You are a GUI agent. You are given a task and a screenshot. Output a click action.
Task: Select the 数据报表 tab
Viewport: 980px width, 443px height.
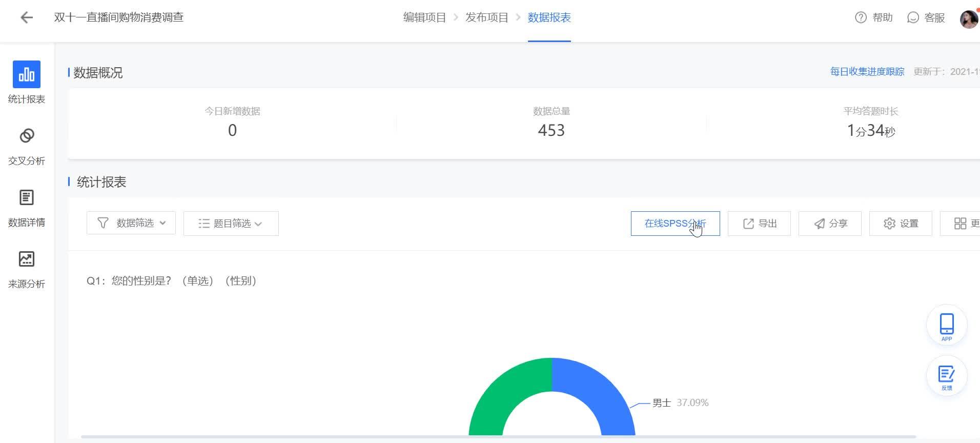549,17
